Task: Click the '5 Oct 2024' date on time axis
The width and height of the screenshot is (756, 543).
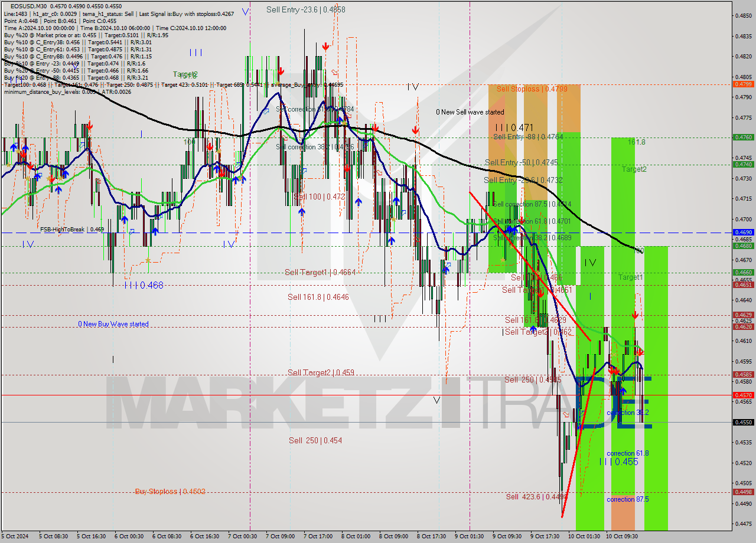Action: pos(16,537)
